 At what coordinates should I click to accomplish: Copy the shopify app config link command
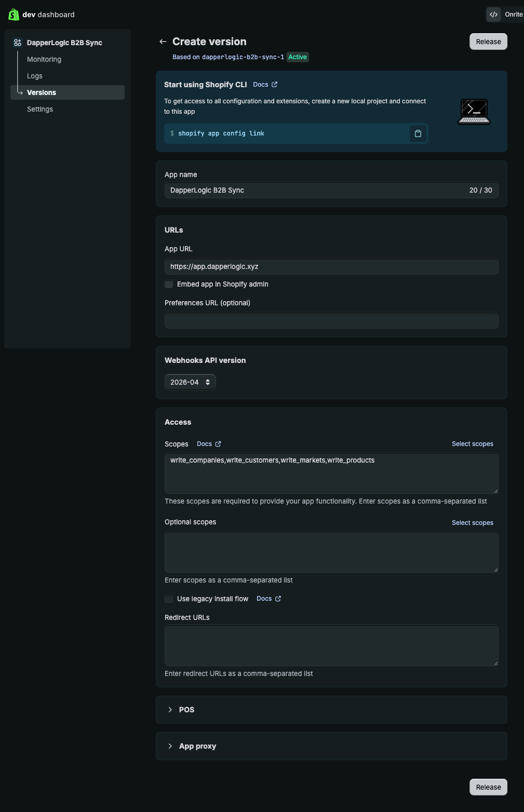tap(418, 133)
